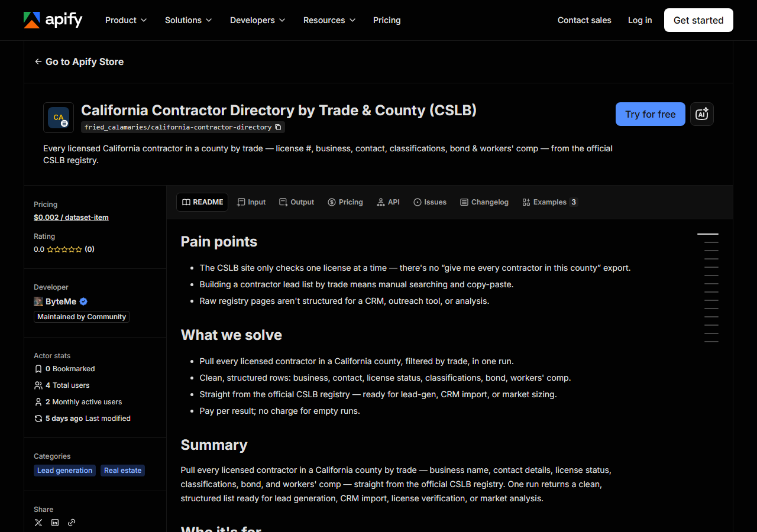Click the Bookmarked icon in Actor stats
This screenshot has height=532, width=757.
(x=38, y=369)
